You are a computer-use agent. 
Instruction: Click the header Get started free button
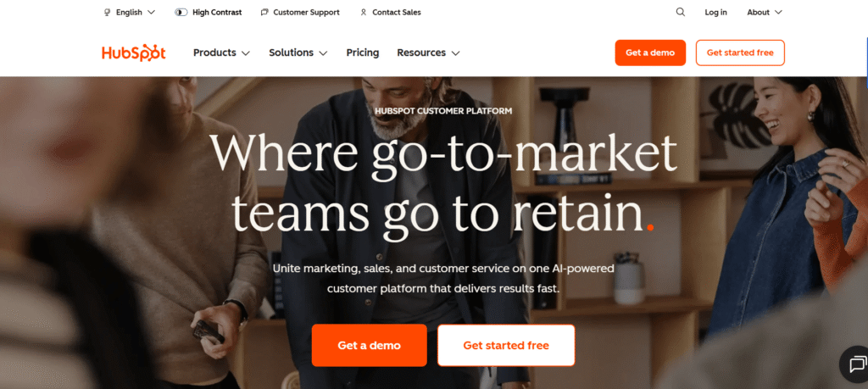pos(740,53)
